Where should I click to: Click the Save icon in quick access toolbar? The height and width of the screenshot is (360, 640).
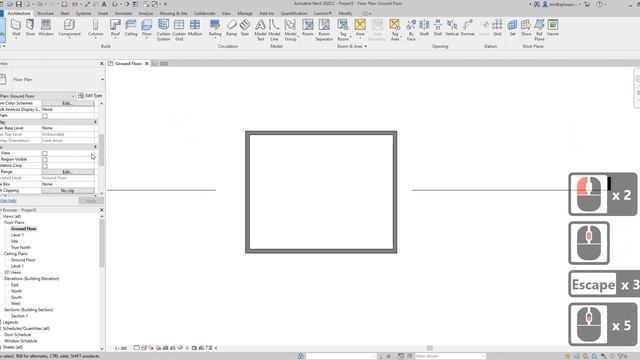(x=19, y=4)
